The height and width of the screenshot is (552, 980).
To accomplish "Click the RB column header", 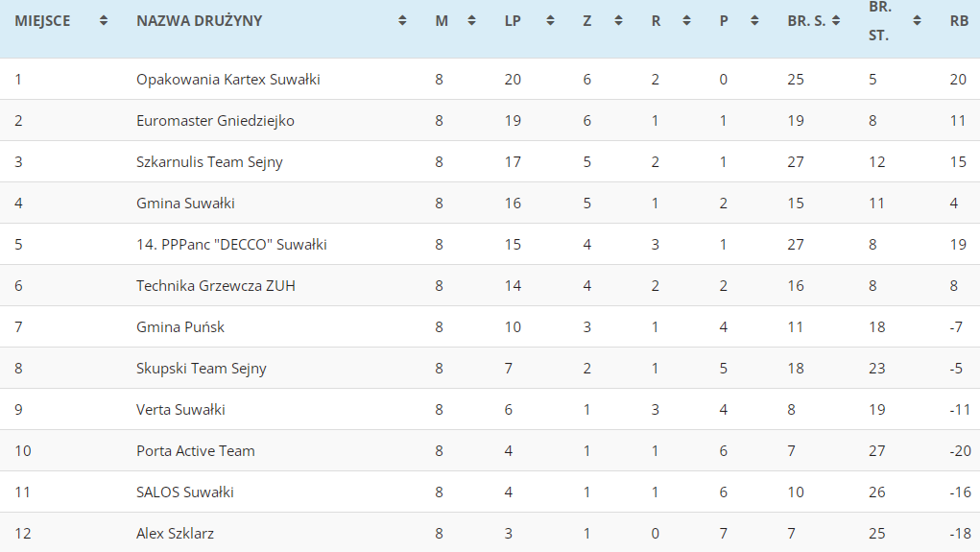I will coord(959,21).
